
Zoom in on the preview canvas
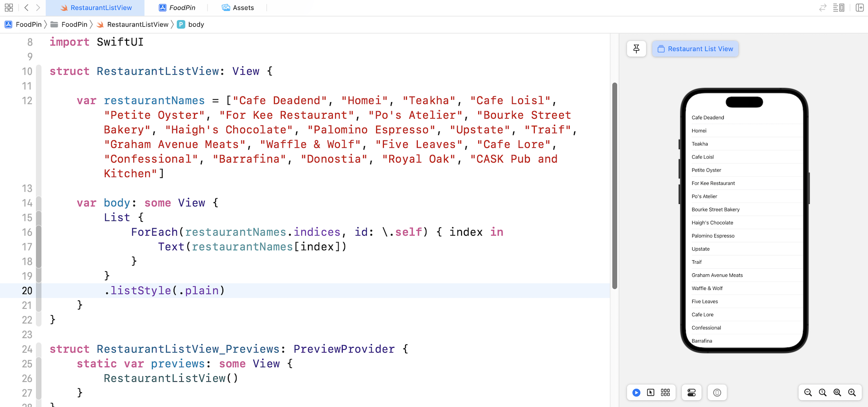(852, 393)
